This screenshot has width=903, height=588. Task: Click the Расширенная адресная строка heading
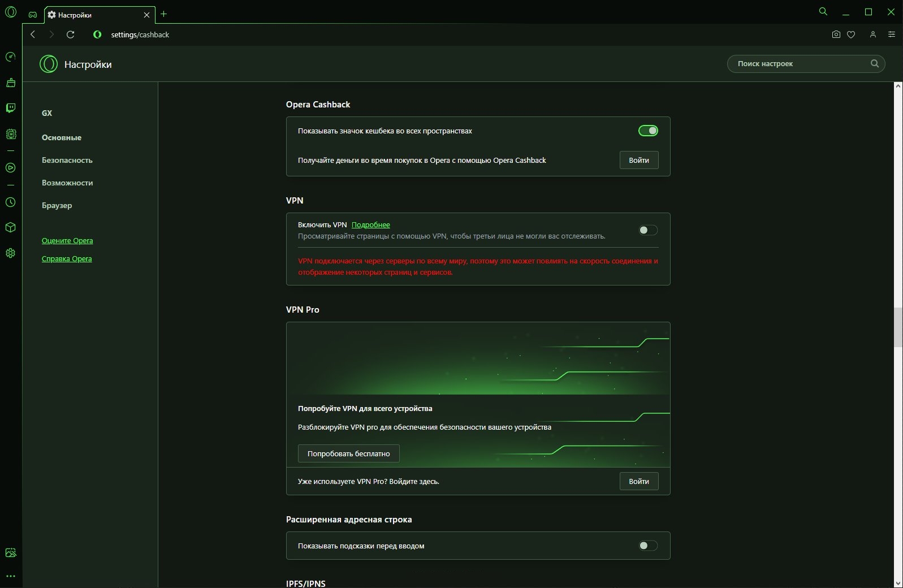(x=349, y=519)
